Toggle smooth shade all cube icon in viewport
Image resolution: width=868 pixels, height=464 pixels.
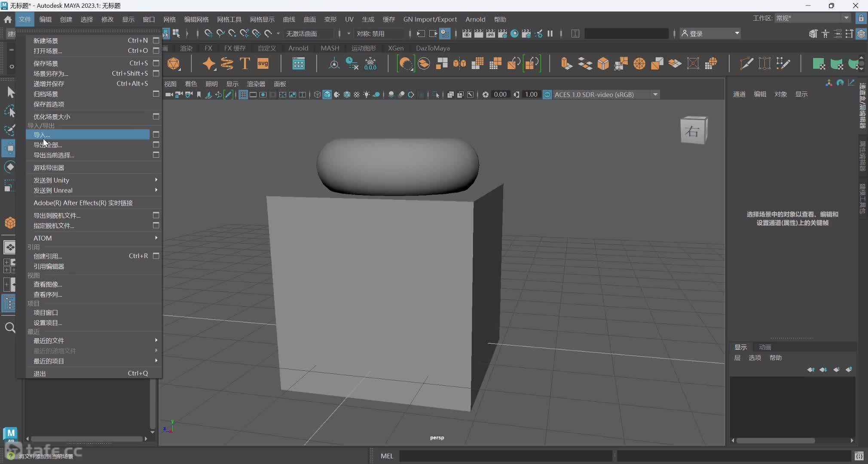[x=327, y=95]
